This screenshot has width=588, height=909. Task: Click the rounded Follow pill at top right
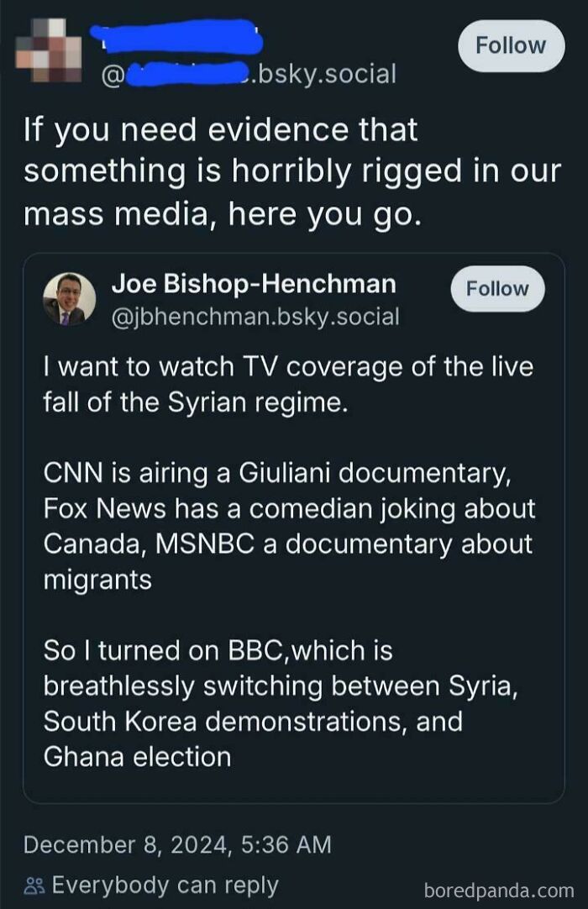coord(511,45)
